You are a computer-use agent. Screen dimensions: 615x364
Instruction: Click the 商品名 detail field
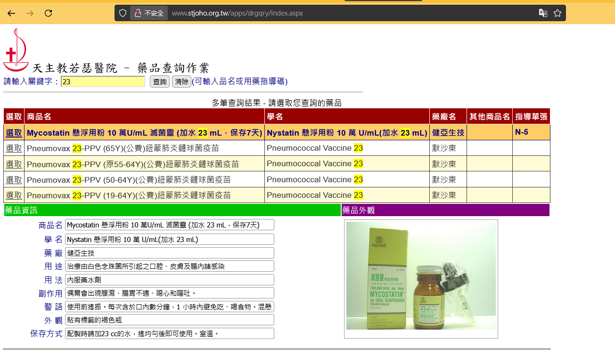[x=170, y=225]
